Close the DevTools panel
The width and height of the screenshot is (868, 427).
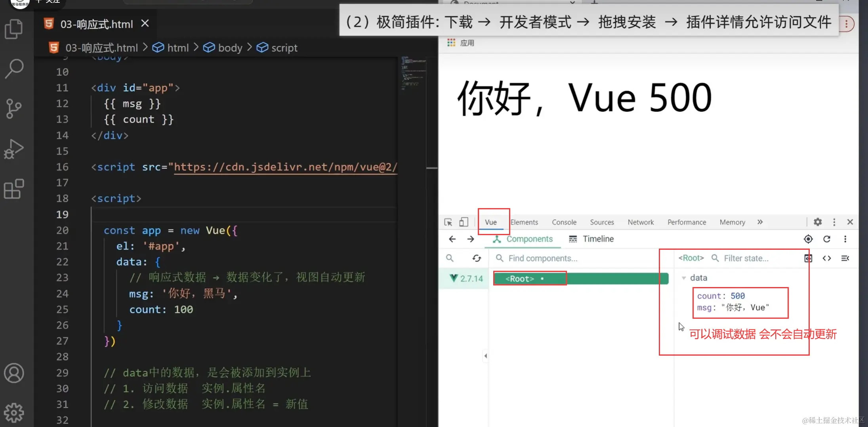[850, 222]
